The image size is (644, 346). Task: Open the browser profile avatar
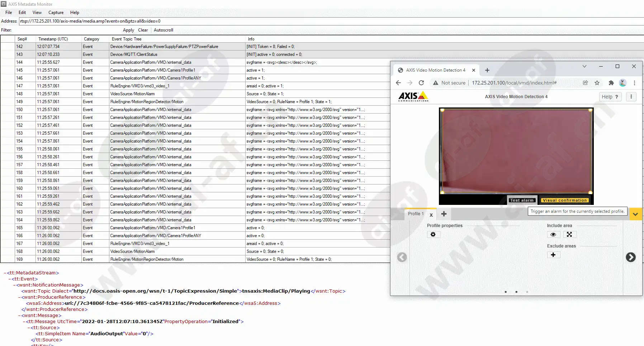pyautogui.click(x=623, y=83)
